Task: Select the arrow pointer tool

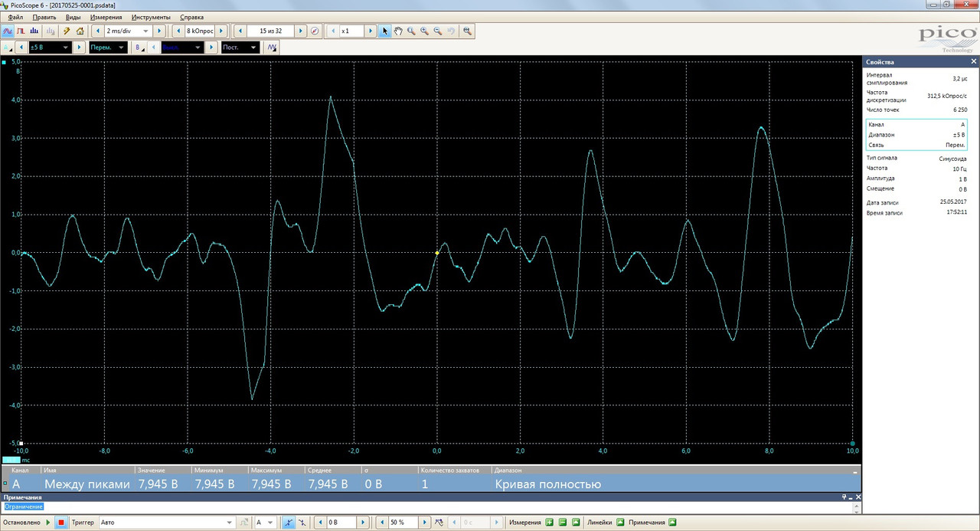Action: click(385, 31)
